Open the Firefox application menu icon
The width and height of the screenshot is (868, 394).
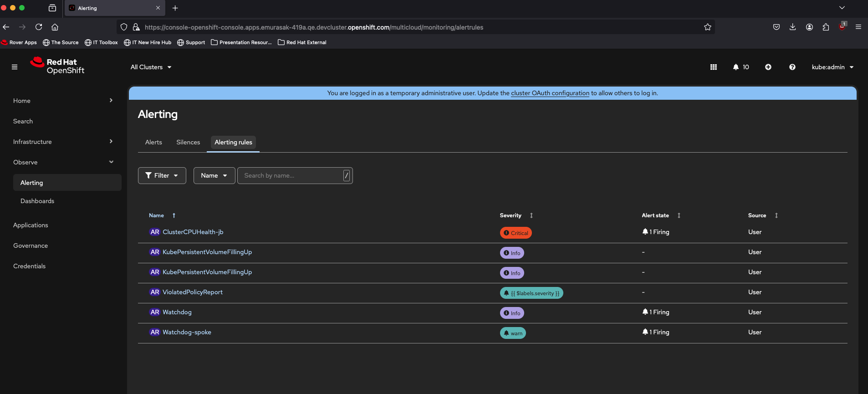point(858,27)
